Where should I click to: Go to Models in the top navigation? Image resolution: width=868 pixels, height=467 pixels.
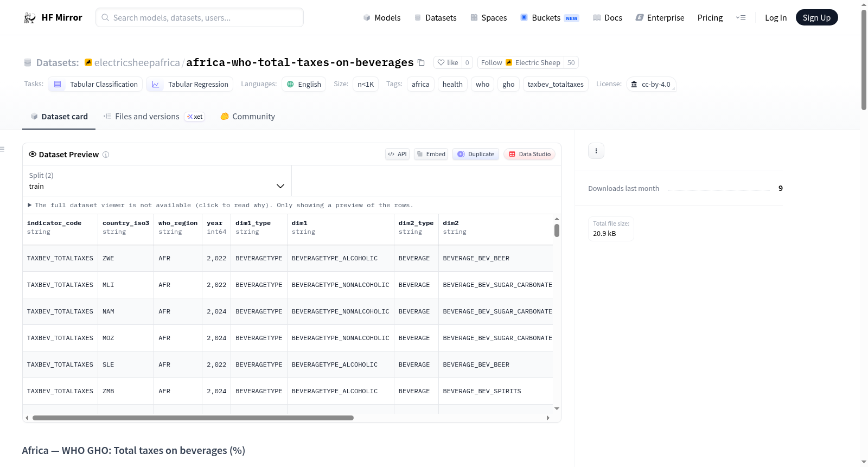point(382,18)
